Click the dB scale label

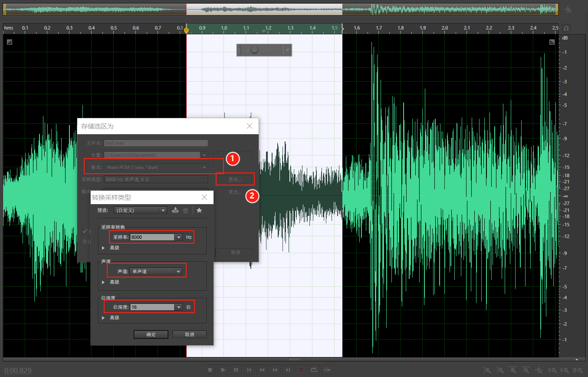click(x=565, y=38)
